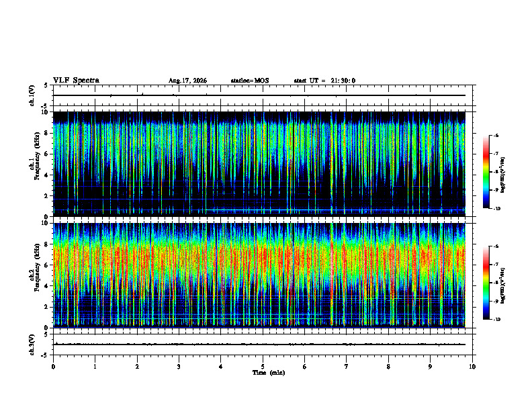The width and height of the screenshot is (532, 411).
Task: Click the date text 'Aug.17, 2026'
Action: tap(187, 81)
